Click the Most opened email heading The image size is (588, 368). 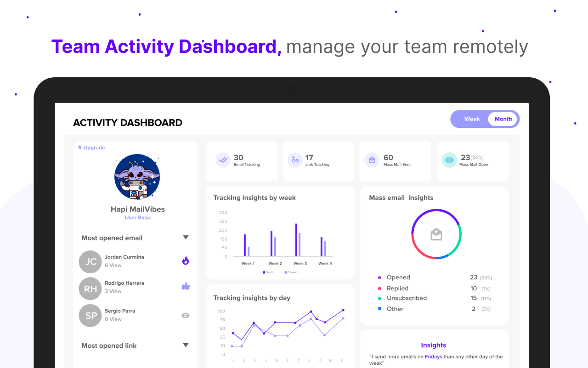(x=112, y=238)
